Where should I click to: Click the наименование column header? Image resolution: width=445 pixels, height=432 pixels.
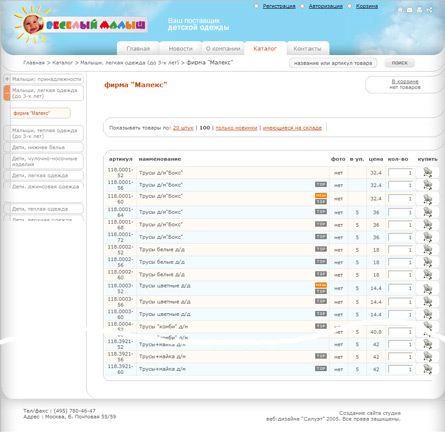click(160, 159)
